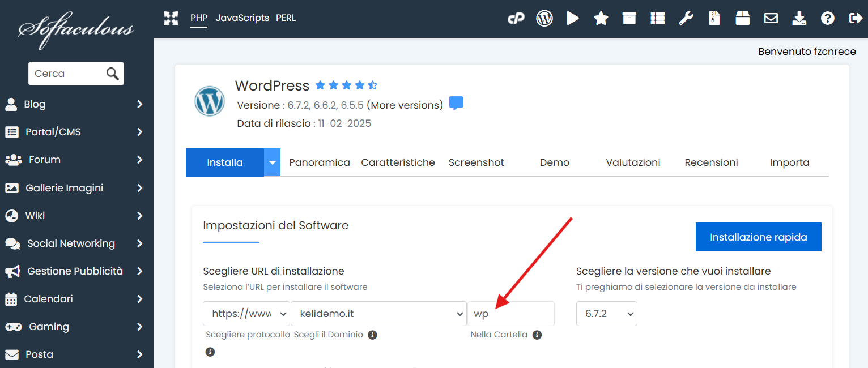Open the star ratings icon

pos(601,19)
